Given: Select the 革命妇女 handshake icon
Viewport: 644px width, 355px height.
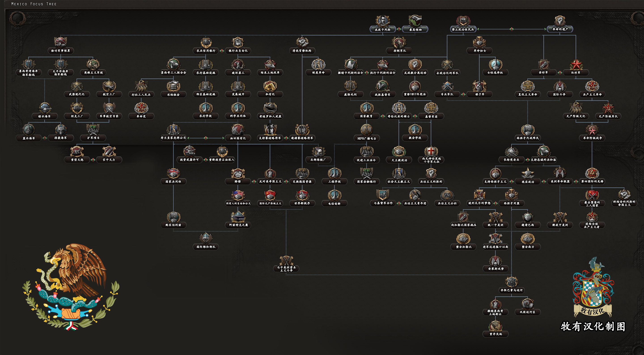Looking at the screenshot, I should [479, 42].
